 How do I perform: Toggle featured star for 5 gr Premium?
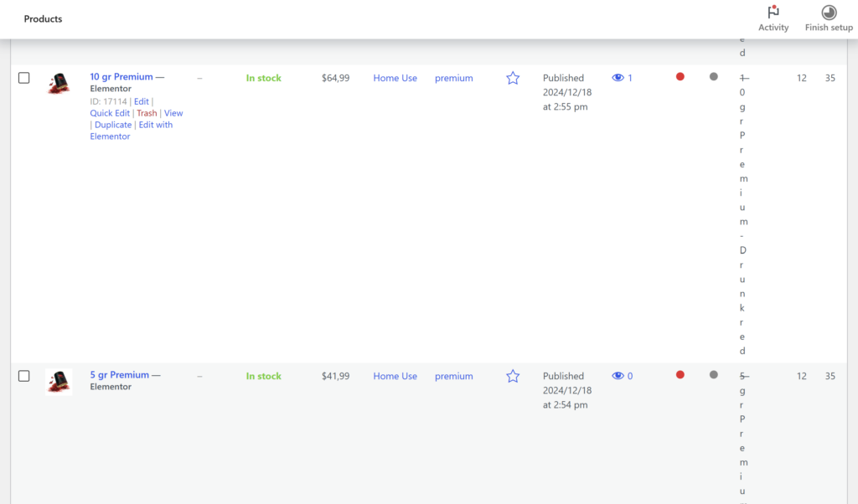pyautogui.click(x=513, y=376)
